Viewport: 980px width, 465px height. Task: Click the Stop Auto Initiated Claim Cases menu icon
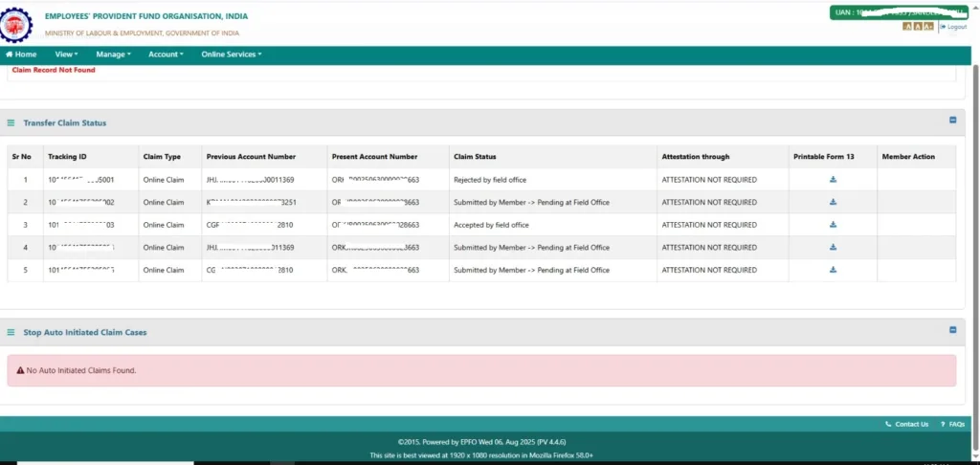click(x=11, y=333)
